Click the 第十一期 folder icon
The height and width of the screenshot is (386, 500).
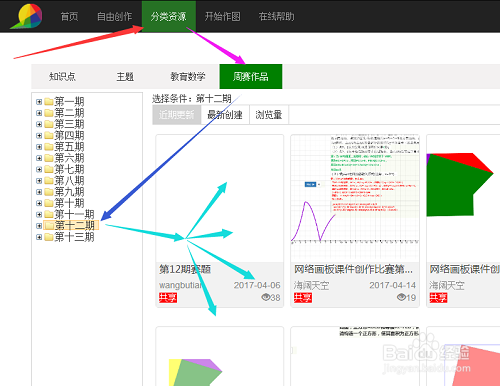49,214
